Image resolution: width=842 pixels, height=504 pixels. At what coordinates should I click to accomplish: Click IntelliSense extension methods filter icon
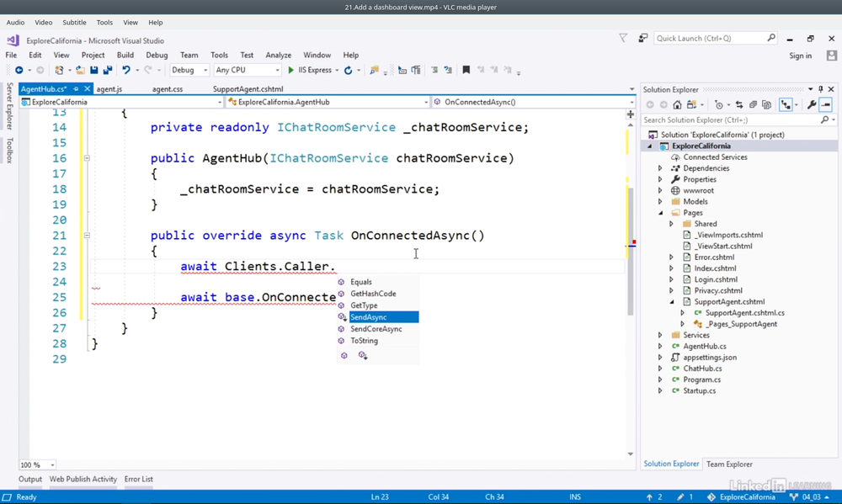click(362, 355)
